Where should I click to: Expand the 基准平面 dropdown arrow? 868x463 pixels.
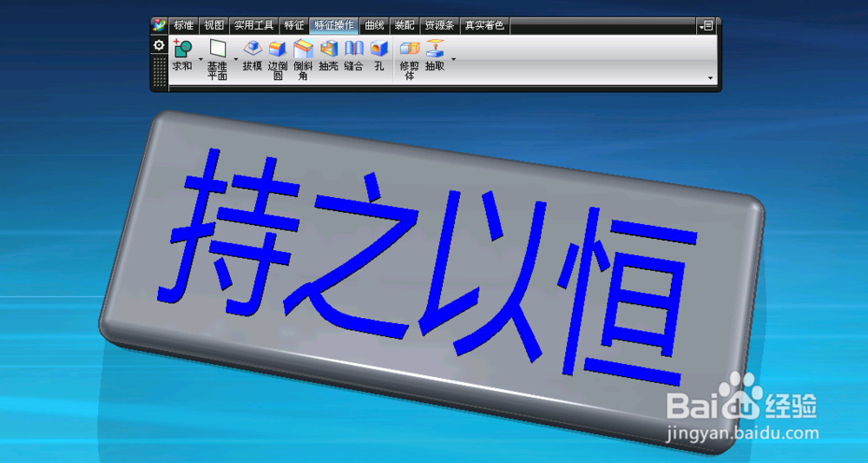pyautogui.click(x=236, y=59)
